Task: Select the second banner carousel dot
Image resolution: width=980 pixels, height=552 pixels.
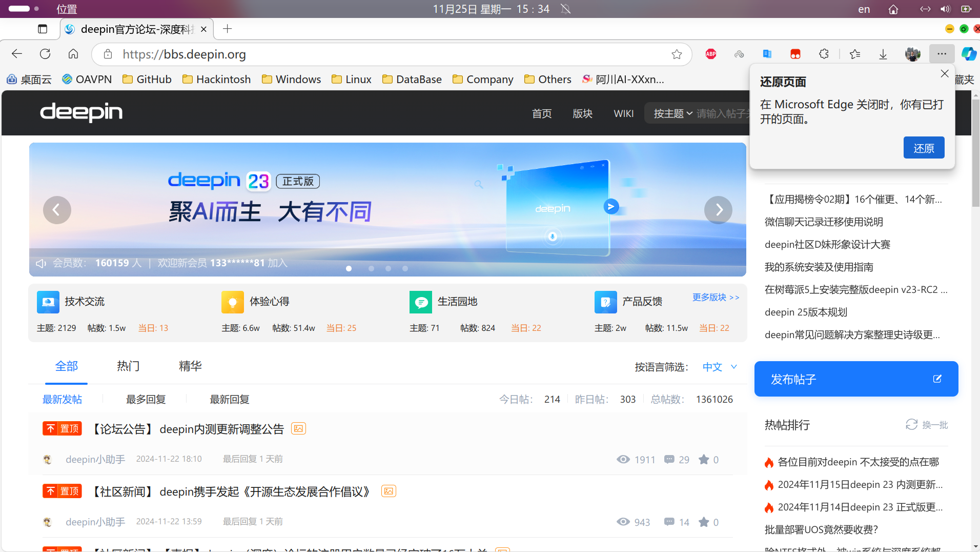Action: pos(371,268)
